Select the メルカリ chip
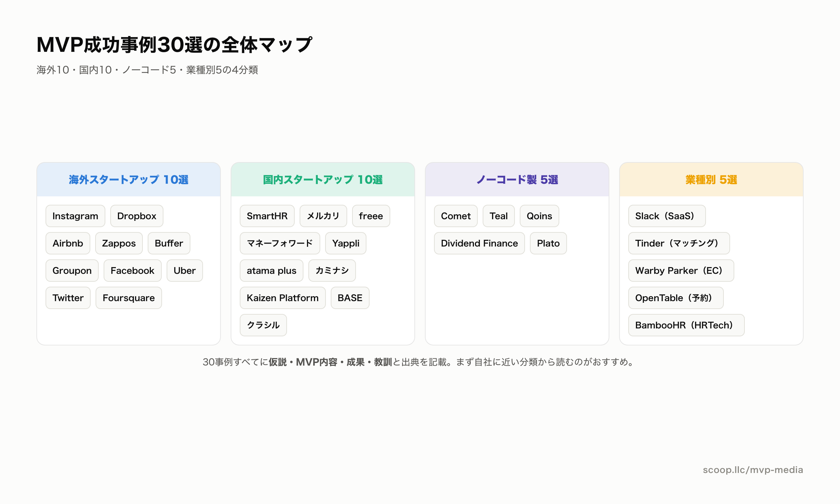 point(323,216)
